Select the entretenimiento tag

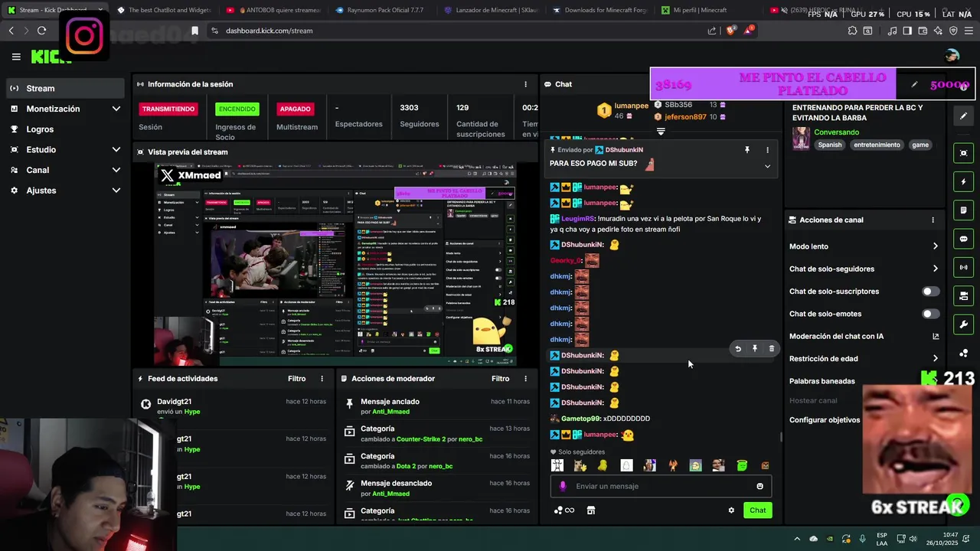tap(877, 145)
